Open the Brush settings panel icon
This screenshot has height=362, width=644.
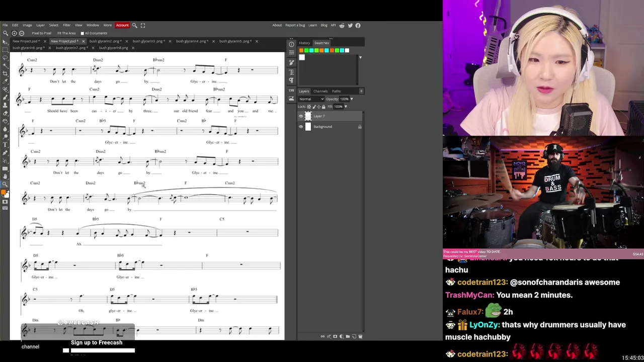pyautogui.click(x=291, y=63)
